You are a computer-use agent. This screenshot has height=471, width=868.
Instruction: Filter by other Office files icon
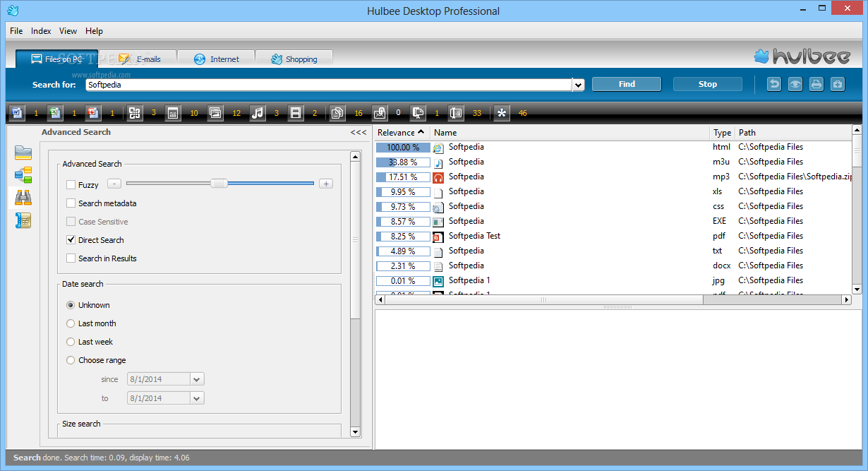[x=135, y=112]
